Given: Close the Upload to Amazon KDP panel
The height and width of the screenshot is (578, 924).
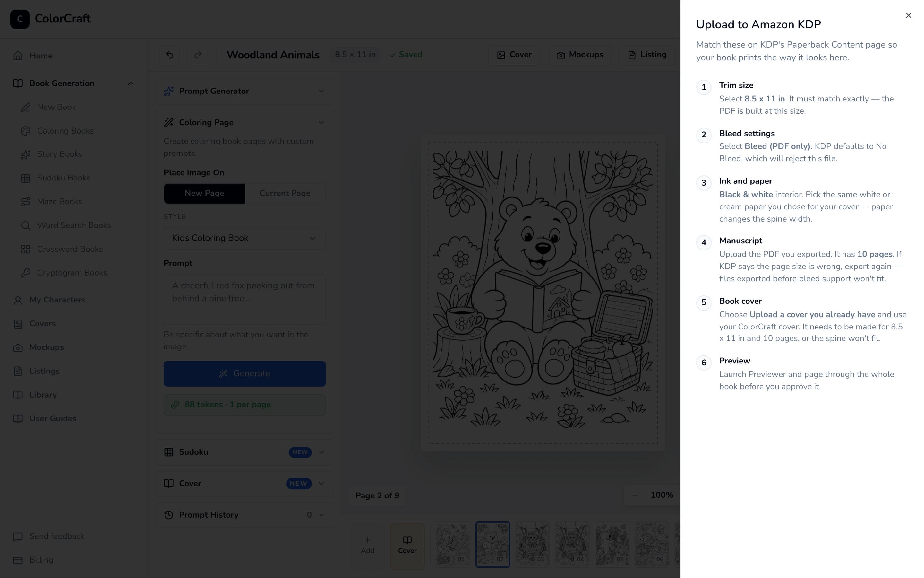Looking at the screenshot, I should point(908,15).
